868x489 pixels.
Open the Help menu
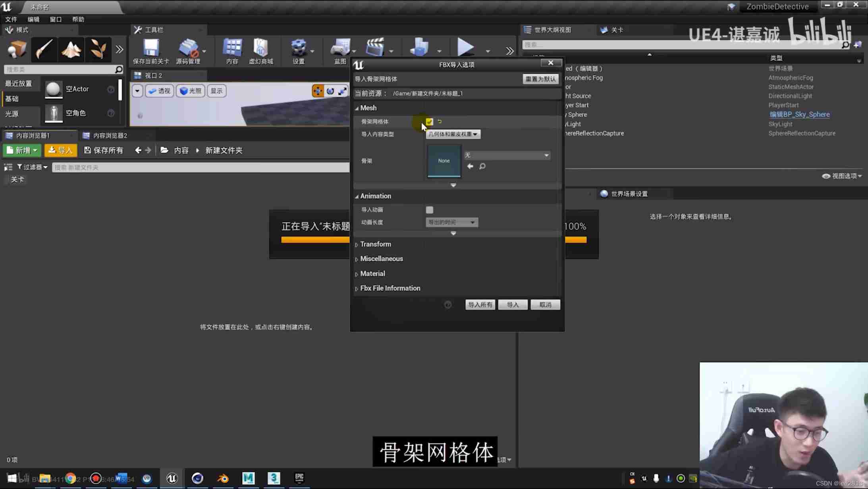point(78,19)
